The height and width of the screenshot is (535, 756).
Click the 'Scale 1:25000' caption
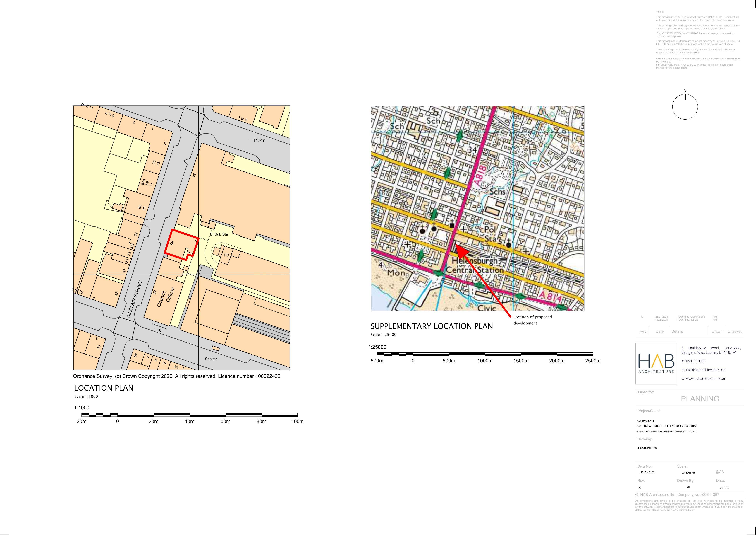click(x=383, y=335)
